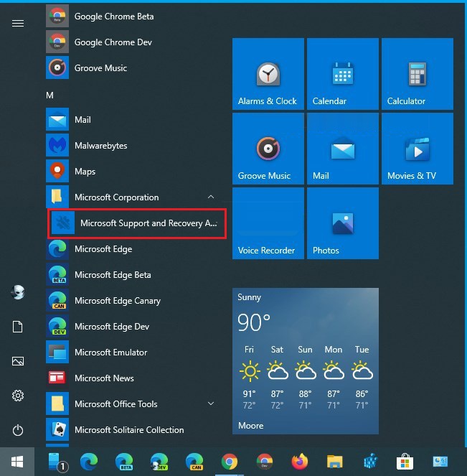Open the Movies & TV tile

point(418,149)
